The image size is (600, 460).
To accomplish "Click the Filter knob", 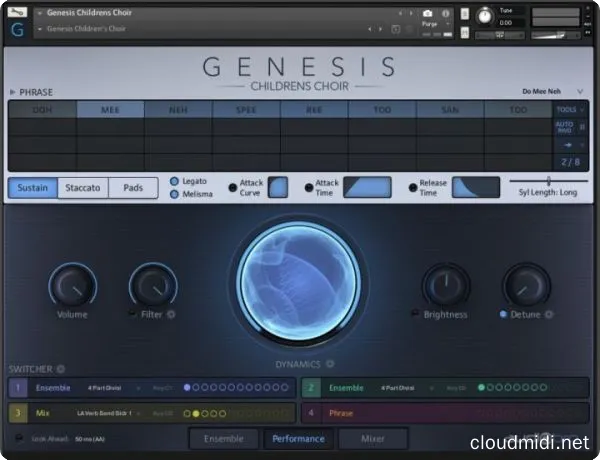I will 153,285.
